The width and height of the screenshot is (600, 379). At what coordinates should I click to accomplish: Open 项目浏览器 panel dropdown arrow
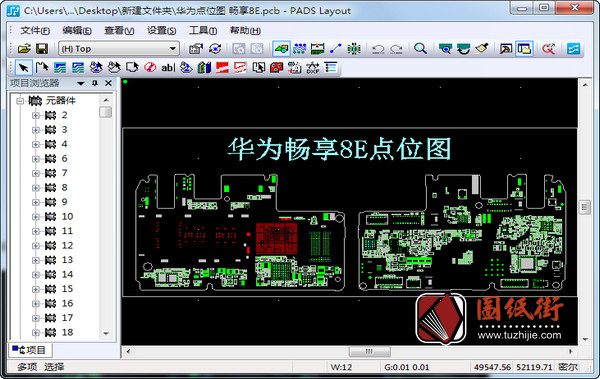click(x=81, y=83)
